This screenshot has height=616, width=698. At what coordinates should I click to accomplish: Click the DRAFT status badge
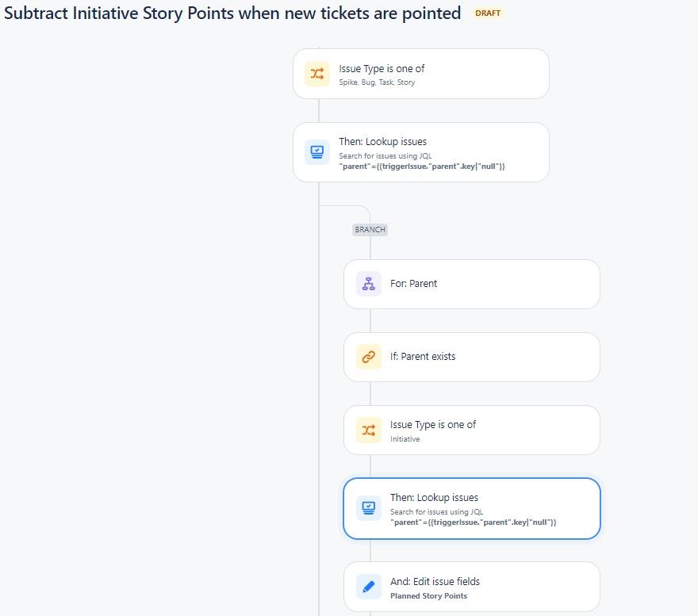[x=488, y=13]
